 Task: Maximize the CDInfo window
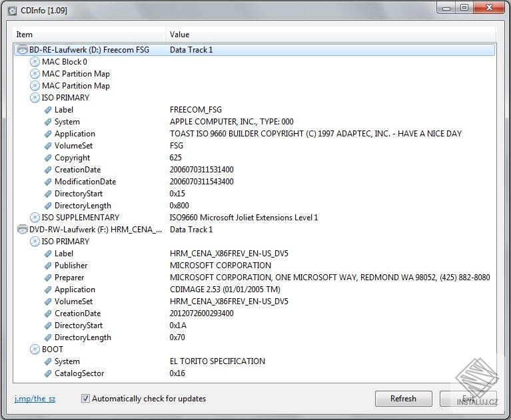464,7
